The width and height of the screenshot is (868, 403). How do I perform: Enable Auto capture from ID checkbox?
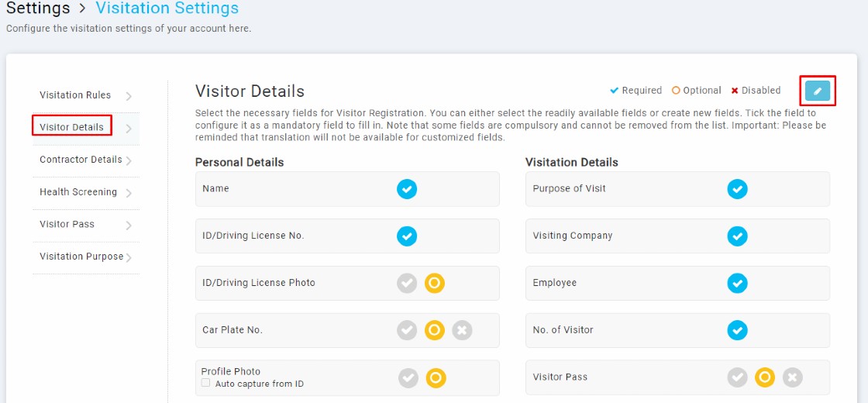[206, 383]
